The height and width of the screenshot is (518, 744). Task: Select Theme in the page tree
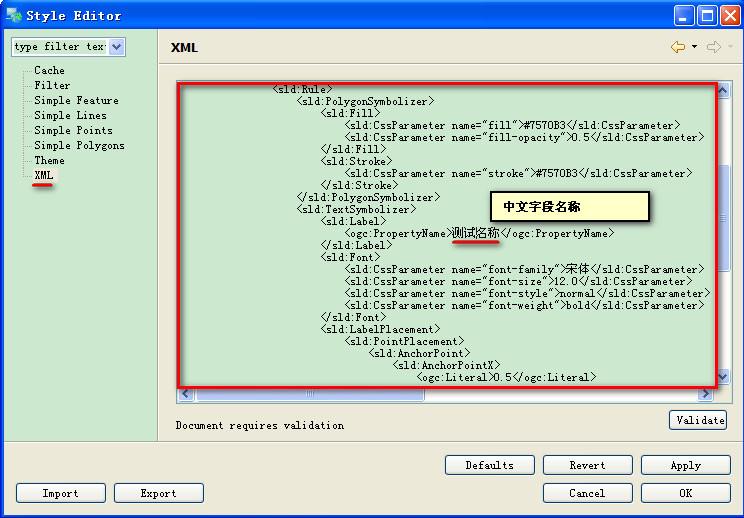pyautogui.click(x=49, y=160)
